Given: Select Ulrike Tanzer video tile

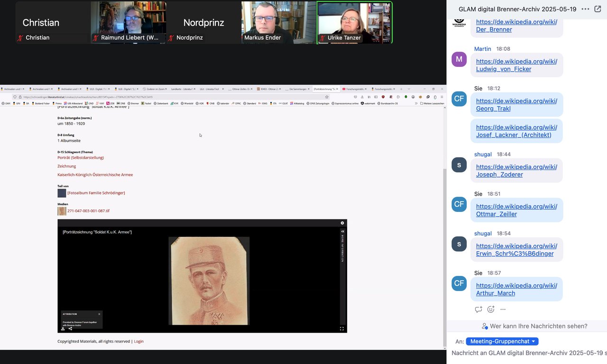Looking at the screenshot, I should tap(355, 23).
